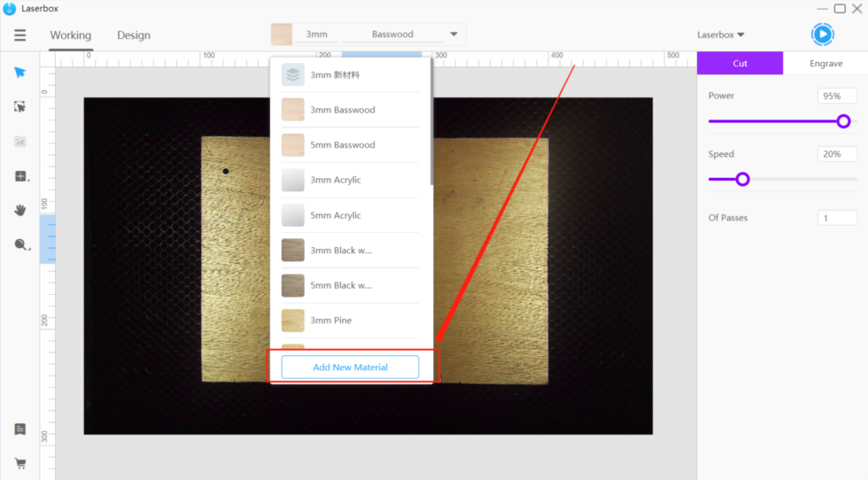Choose 3mm Pine from list
This screenshot has width=868, height=480.
click(x=350, y=321)
